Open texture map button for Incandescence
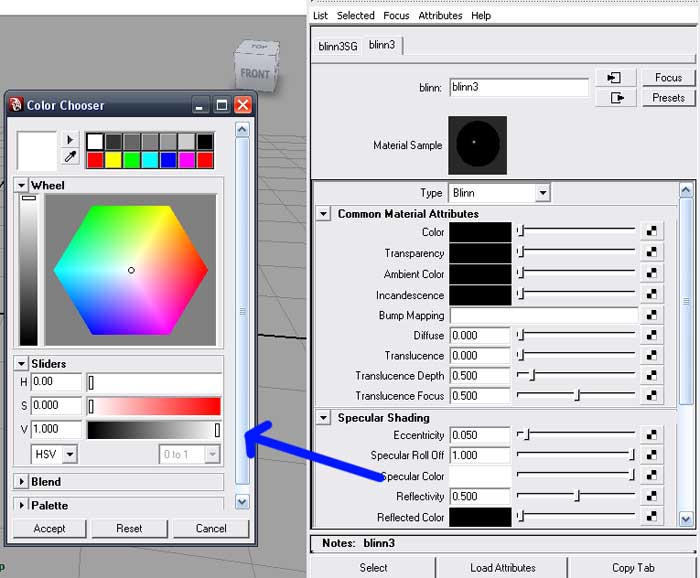Viewport: 700px width, 578px height. [x=651, y=294]
